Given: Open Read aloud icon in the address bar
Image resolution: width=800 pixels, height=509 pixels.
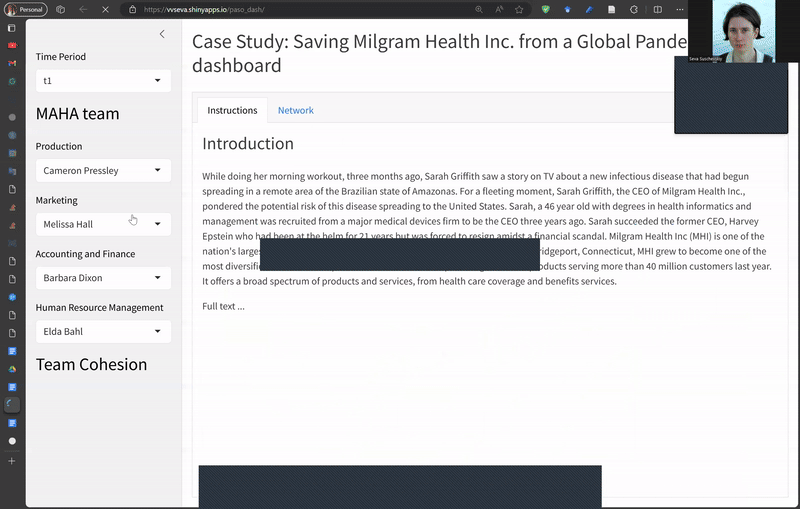Looking at the screenshot, I should click(499, 9).
